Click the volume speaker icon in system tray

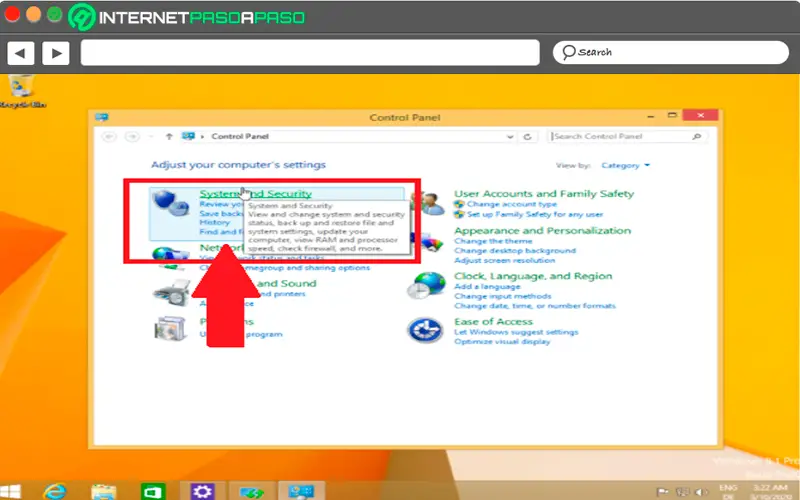[702, 492]
